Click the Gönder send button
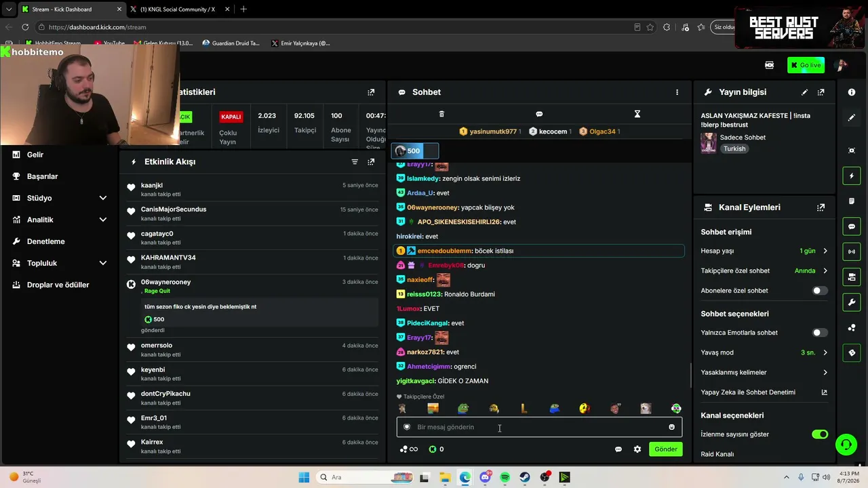 (665, 449)
